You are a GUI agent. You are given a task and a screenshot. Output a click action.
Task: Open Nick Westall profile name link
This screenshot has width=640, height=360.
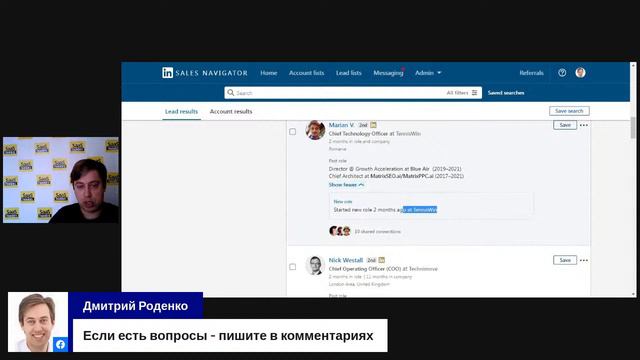click(x=346, y=260)
